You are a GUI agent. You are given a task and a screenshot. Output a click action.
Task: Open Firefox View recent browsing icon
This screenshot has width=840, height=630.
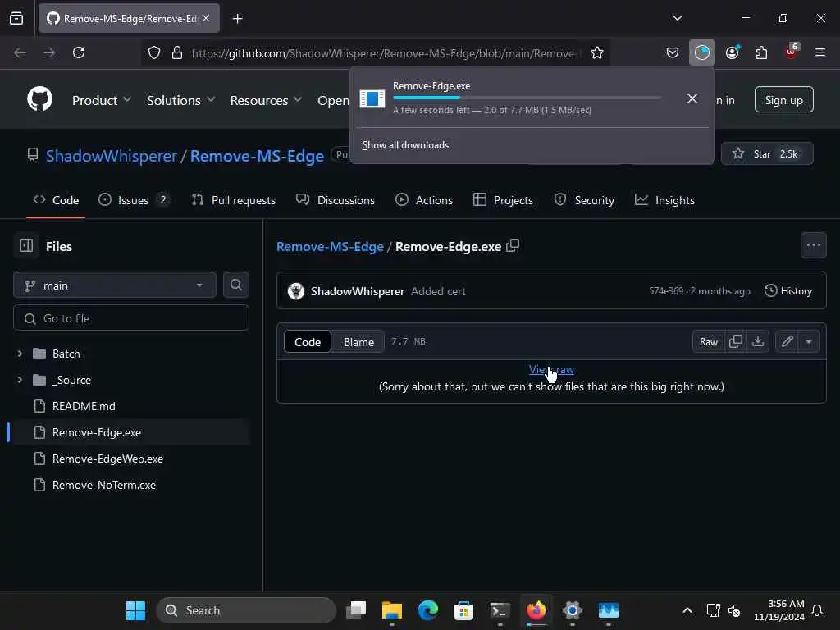pyautogui.click(x=16, y=19)
